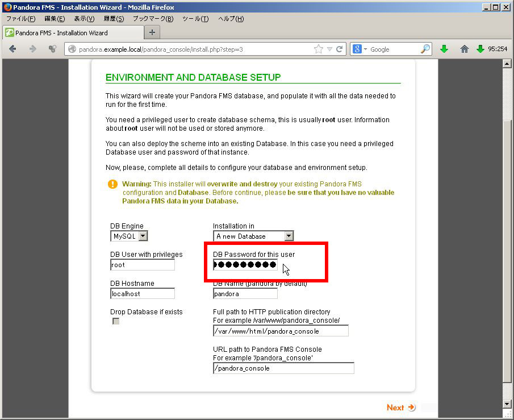The image size is (514, 420).
Task: Open a new tab with plus button
Action: pos(152,32)
